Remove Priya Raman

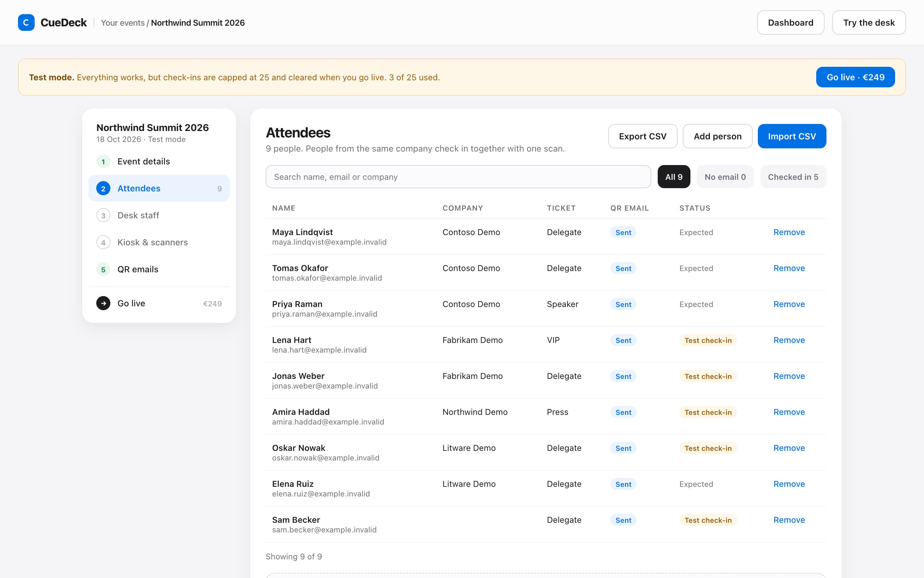pos(789,304)
